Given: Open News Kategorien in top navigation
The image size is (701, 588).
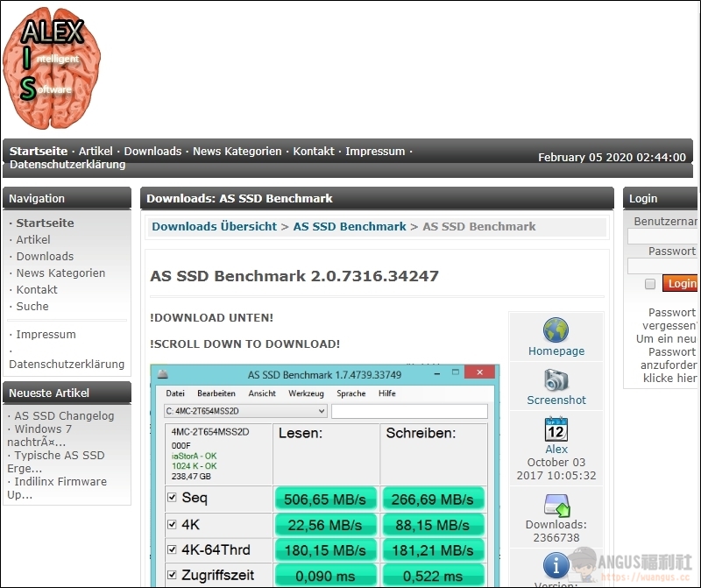Looking at the screenshot, I should pyautogui.click(x=237, y=151).
